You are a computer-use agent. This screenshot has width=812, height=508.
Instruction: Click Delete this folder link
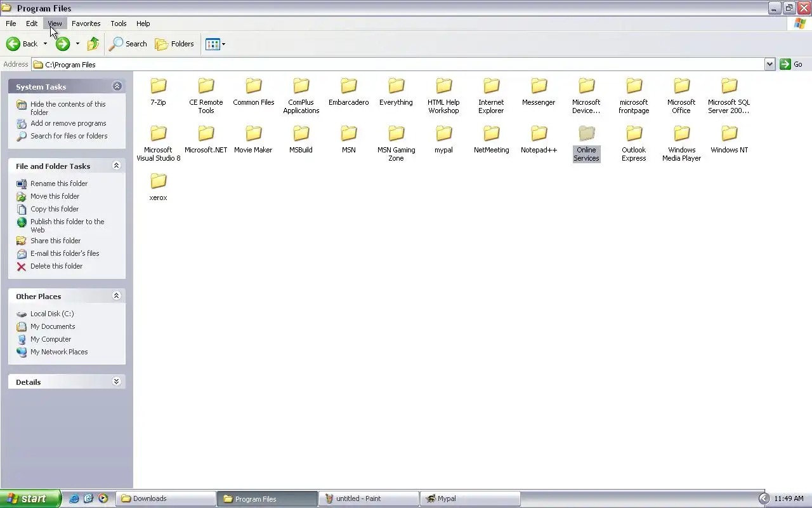pyautogui.click(x=56, y=266)
